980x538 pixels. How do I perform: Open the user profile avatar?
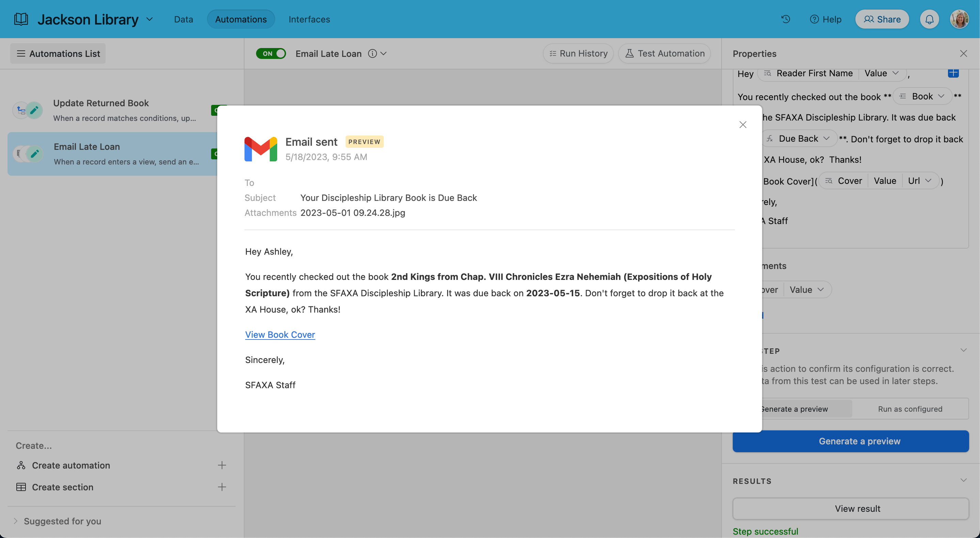coord(959,19)
